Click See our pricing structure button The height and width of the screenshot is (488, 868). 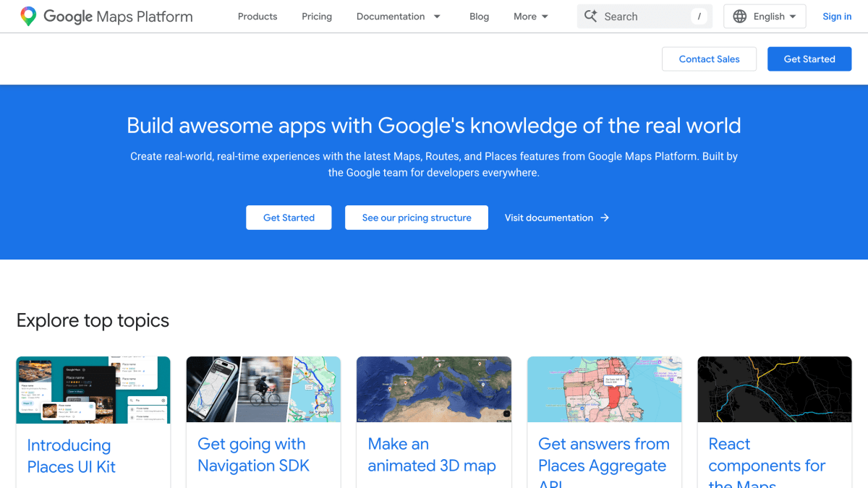click(x=417, y=218)
